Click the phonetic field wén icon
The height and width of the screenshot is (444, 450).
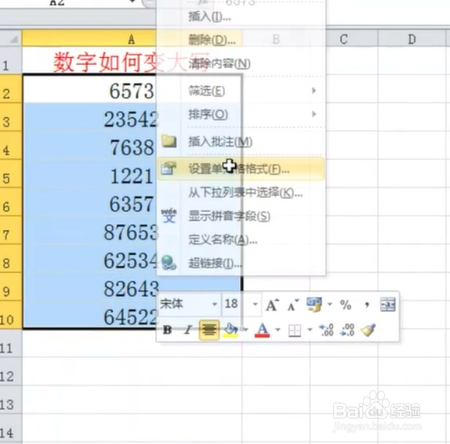coord(169,216)
